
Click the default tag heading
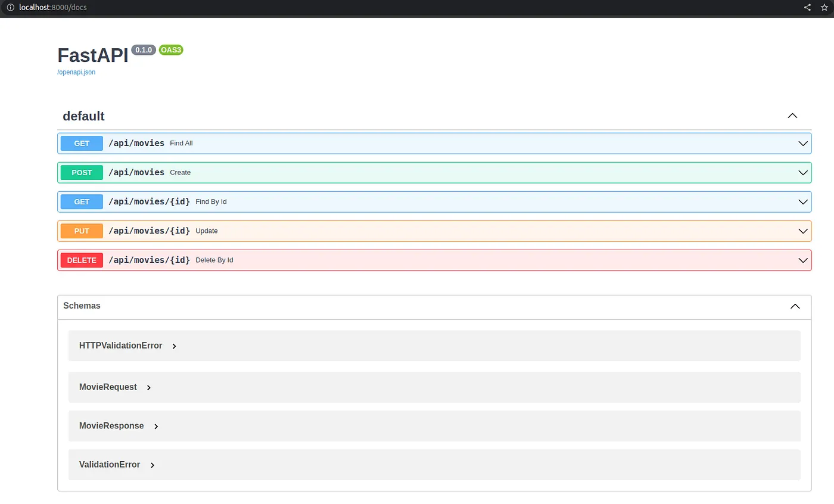click(x=83, y=116)
